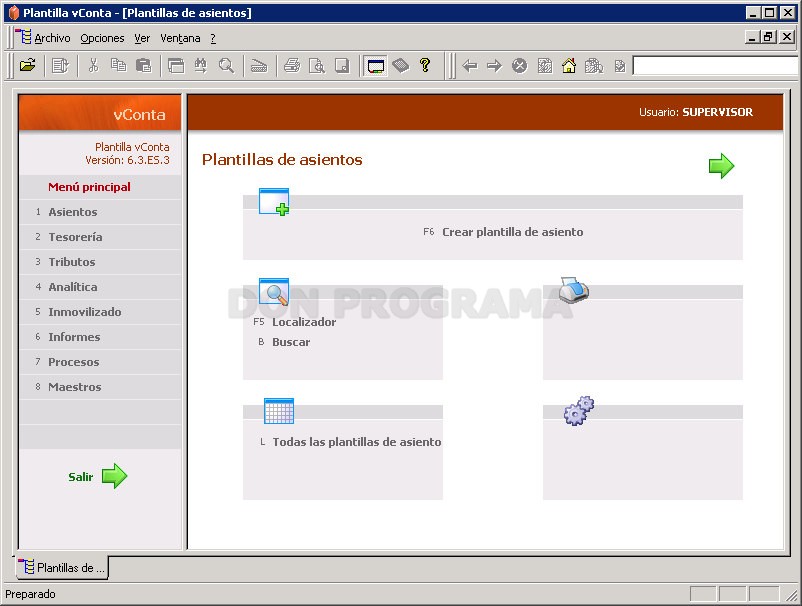Click the print toolbar icon
802x606 pixels.
pyautogui.click(x=292, y=65)
